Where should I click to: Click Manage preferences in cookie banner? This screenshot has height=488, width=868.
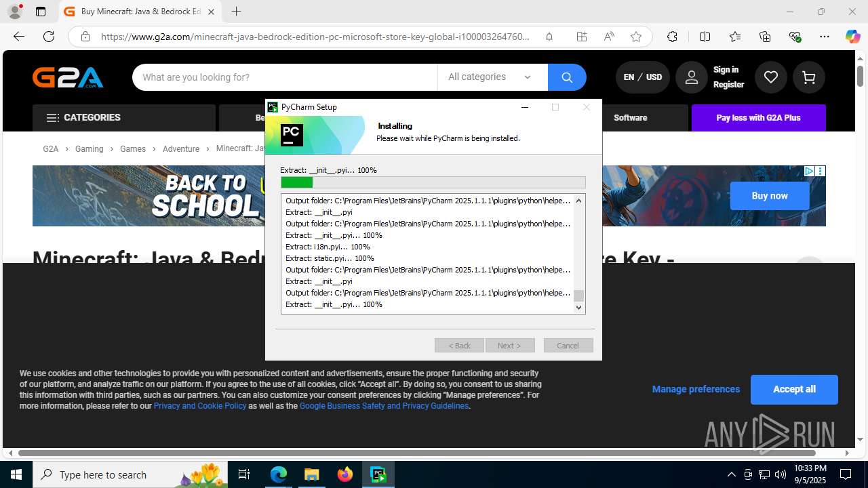(696, 389)
